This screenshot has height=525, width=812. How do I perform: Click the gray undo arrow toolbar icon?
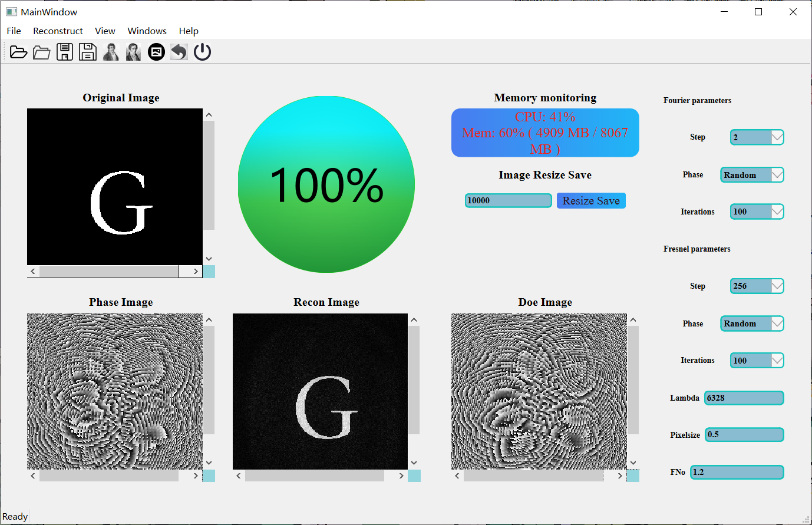[x=179, y=52]
